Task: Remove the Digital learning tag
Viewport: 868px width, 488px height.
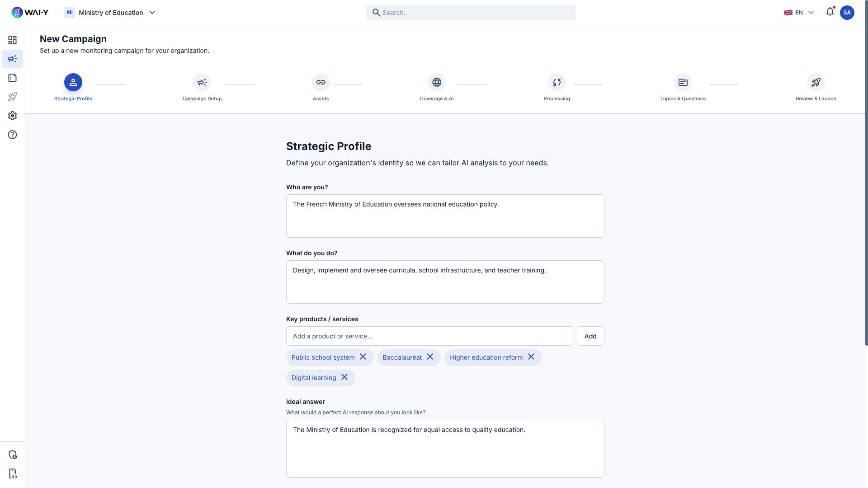Action: tap(344, 377)
